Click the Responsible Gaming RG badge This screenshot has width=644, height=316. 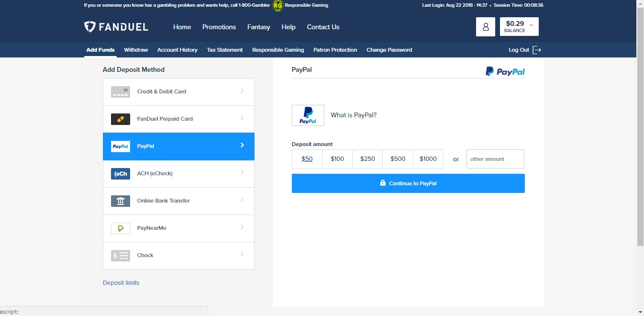click(278, 6)
